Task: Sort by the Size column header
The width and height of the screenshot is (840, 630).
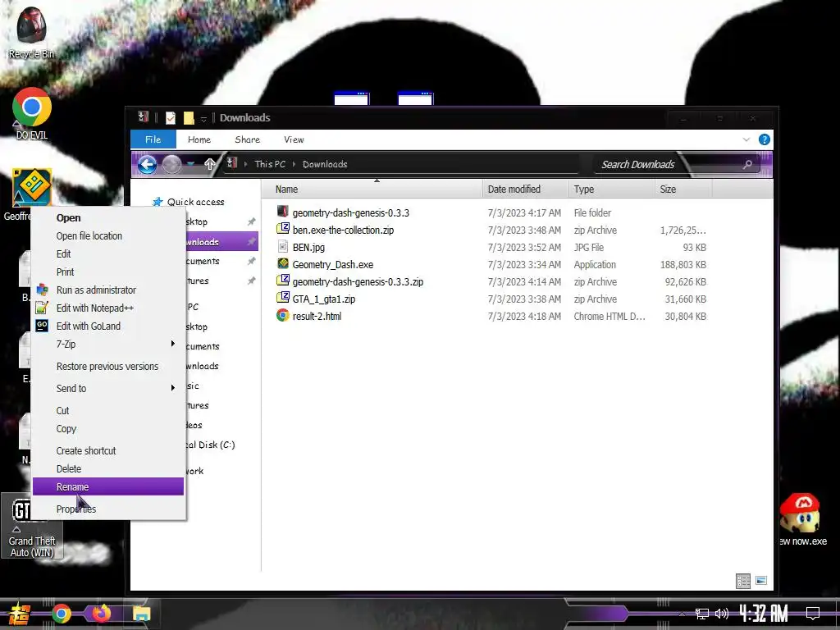Action: pos(683,189)
